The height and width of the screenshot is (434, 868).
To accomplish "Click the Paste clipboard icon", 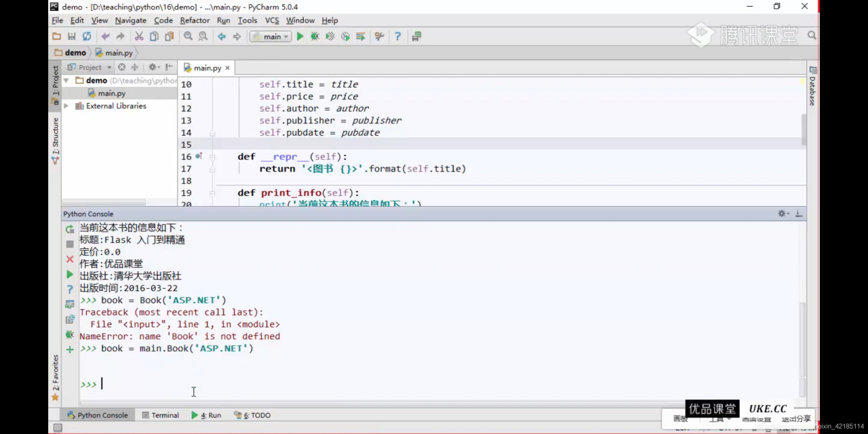I will (169, 37).
